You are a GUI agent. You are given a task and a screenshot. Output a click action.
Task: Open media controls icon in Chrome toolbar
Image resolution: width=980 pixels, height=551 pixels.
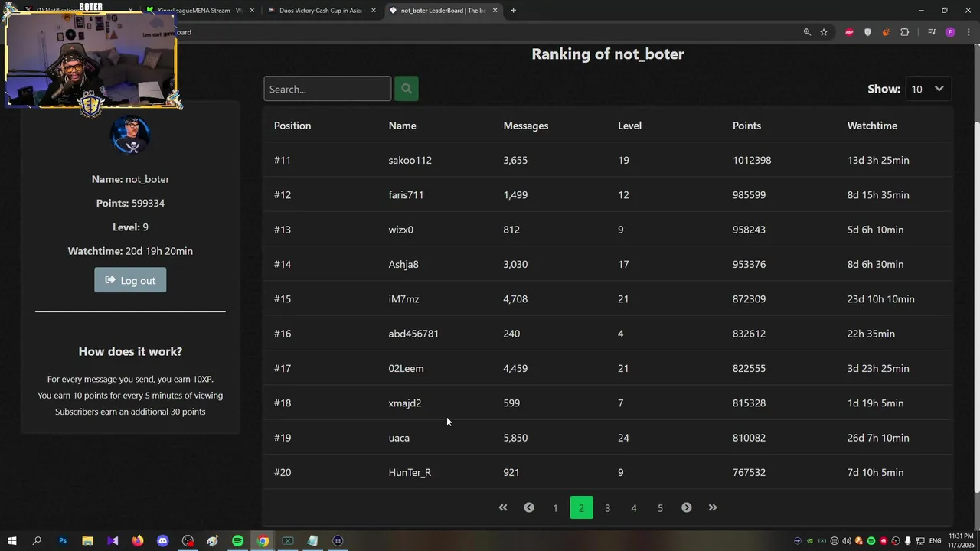(932, 32)
